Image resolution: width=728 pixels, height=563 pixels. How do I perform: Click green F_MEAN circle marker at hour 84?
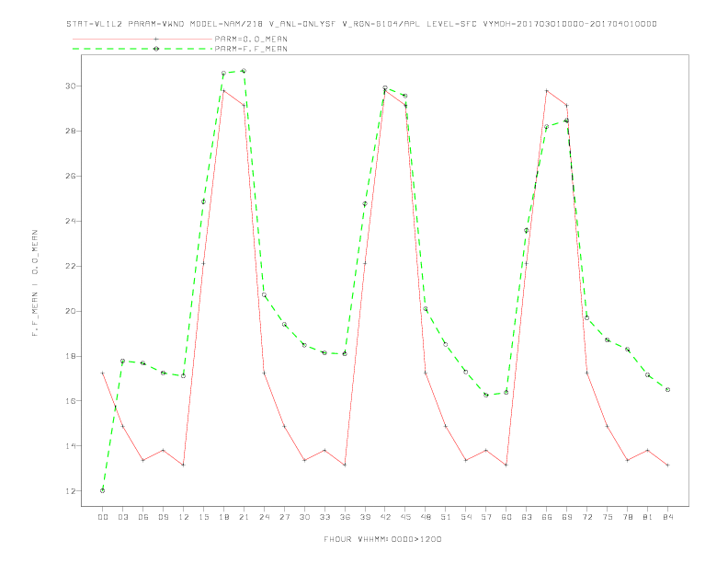(x=667, y=390)
